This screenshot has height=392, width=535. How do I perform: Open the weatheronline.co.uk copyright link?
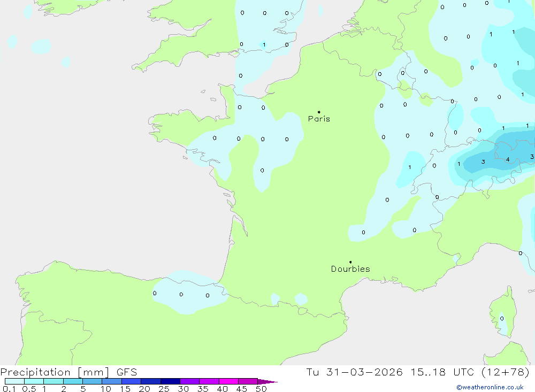490,387
